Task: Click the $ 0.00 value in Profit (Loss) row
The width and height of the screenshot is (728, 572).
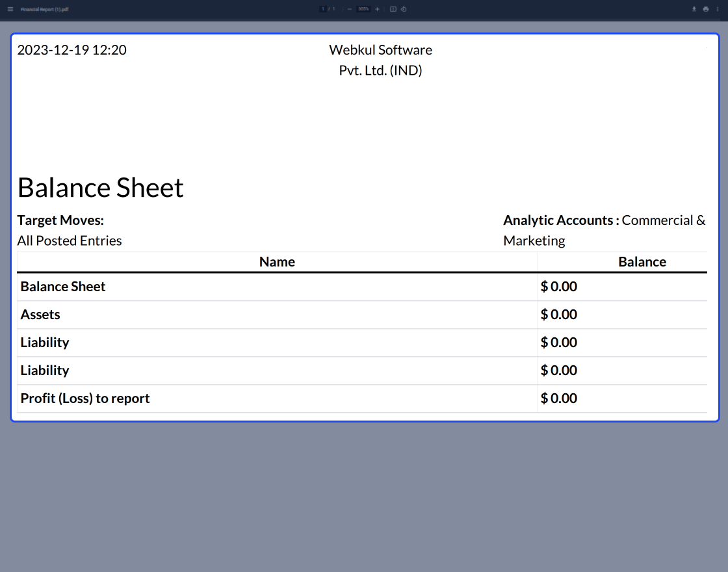Action: coord(559,398)
